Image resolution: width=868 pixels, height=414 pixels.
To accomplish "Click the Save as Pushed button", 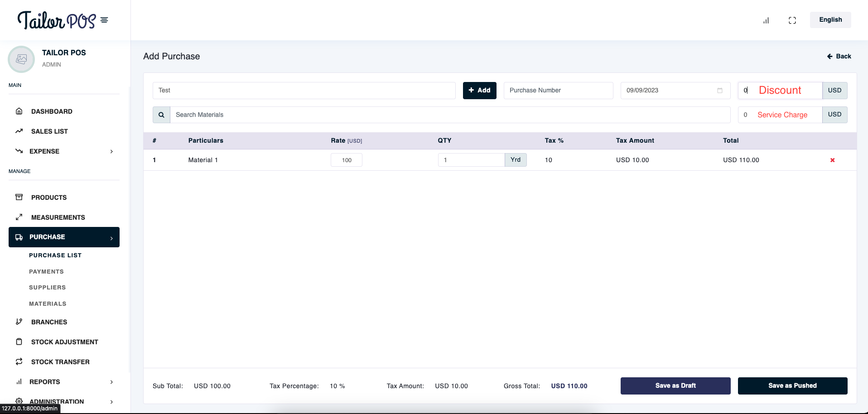I will pyautogui.click(x=792, y=386).
